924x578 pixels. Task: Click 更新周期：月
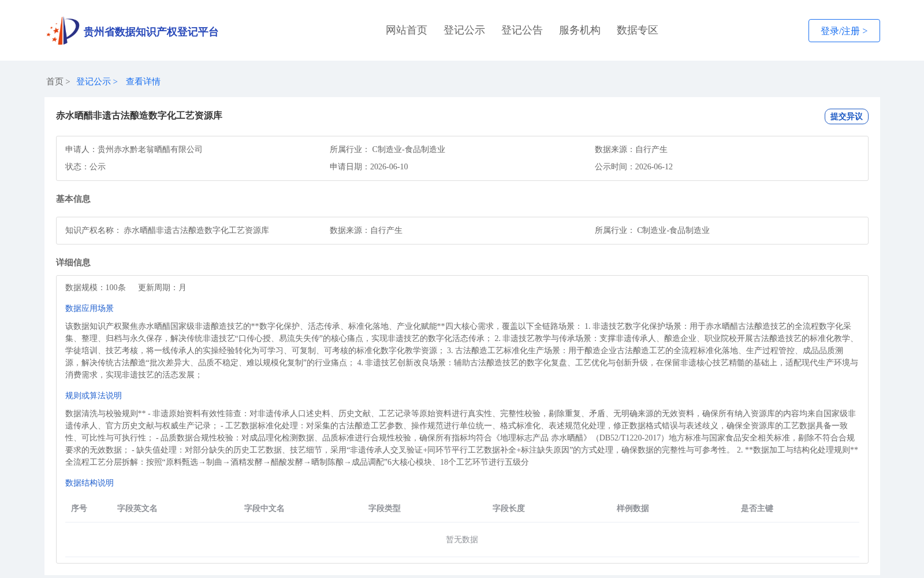tap(162, 287)
